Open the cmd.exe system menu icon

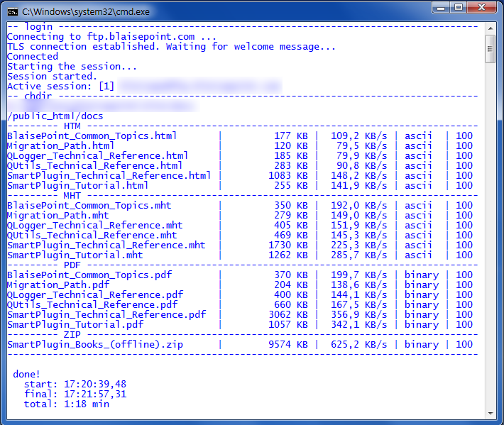[x=13, y=11]
